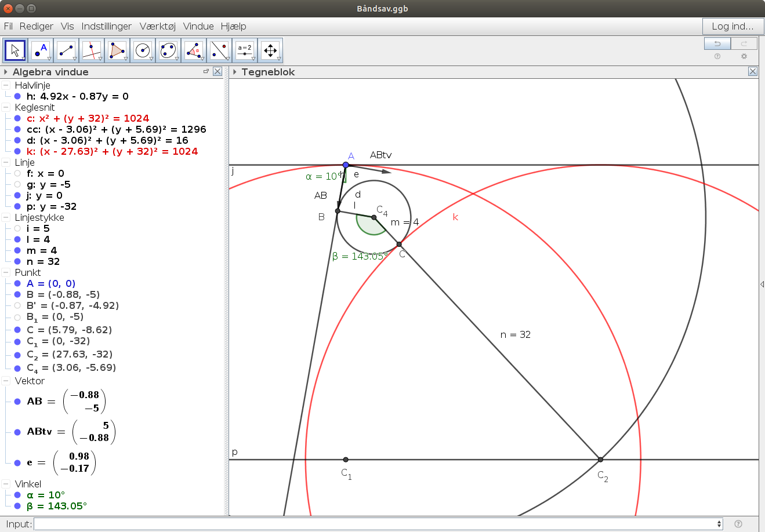Collapse the Vinkel category
The image size is (765, 532).
(6, 484)
